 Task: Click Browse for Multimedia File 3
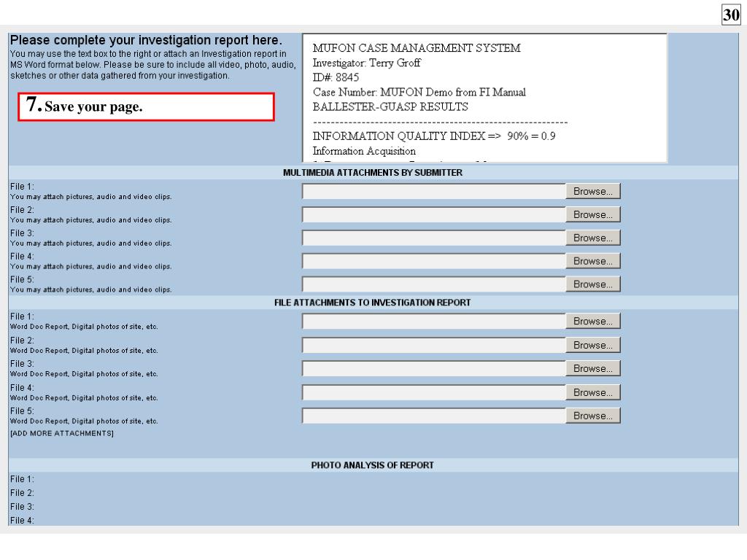(x=592, y=238)
